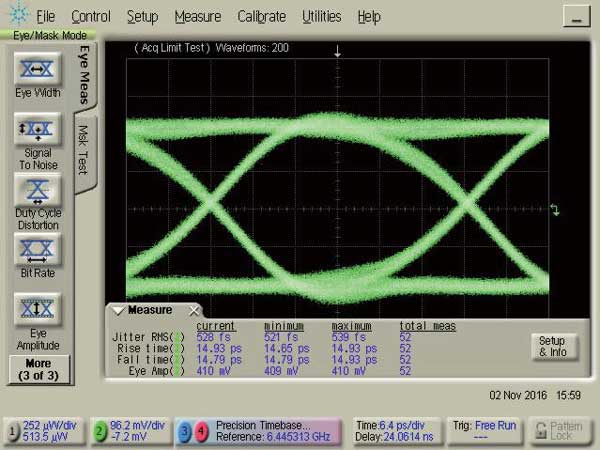
Task: Click the Setup & Info button
Action: 551,346
